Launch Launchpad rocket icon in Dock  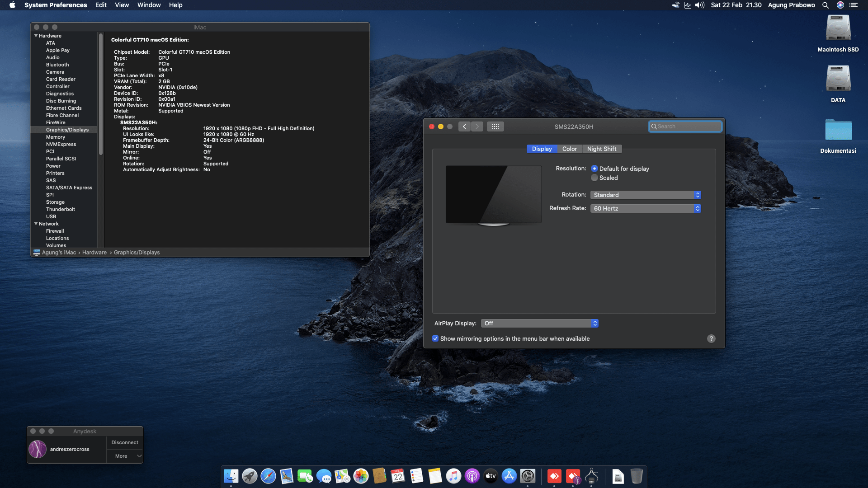coord(250,476)
